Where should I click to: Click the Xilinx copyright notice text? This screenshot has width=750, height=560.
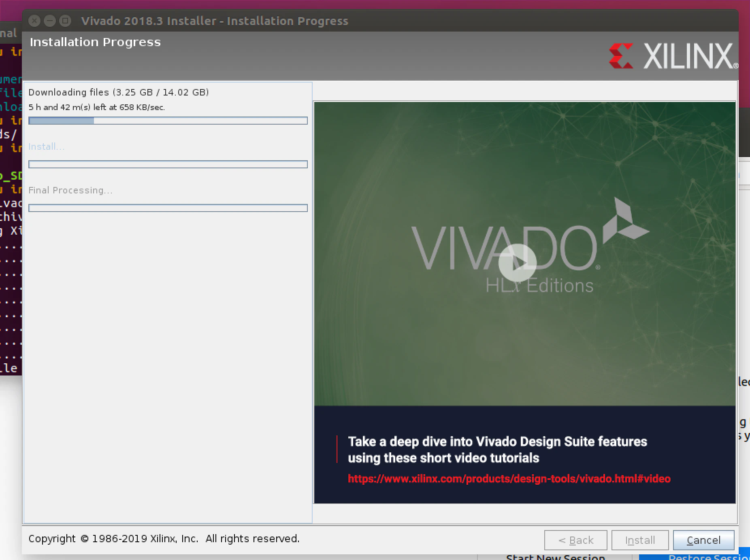coord(164,539)
